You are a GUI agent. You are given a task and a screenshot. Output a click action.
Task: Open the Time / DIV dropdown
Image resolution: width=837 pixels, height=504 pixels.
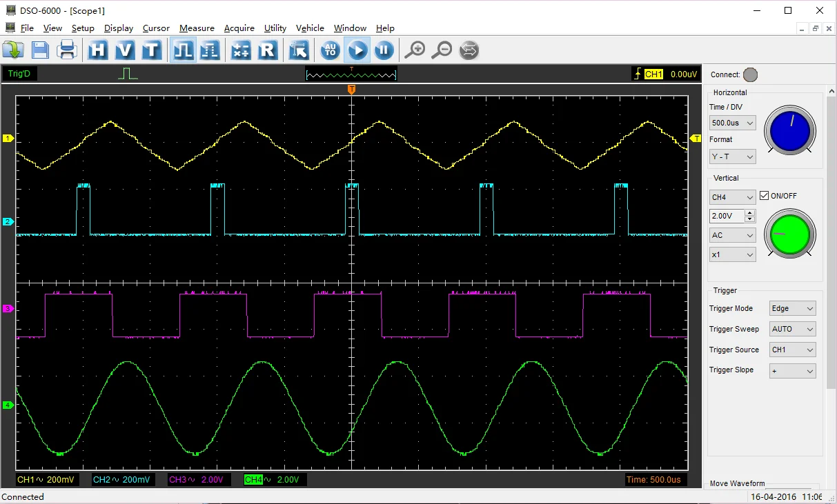[732, 123]
